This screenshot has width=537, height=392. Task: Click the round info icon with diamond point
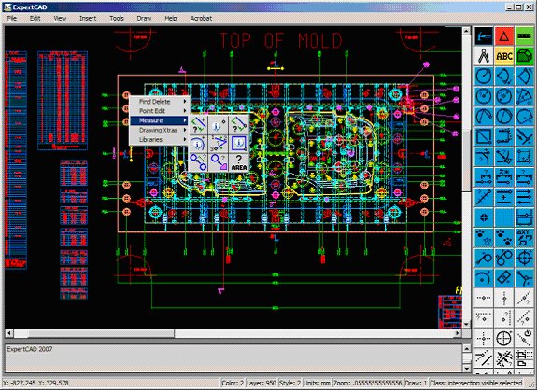[x=219, y=125]
